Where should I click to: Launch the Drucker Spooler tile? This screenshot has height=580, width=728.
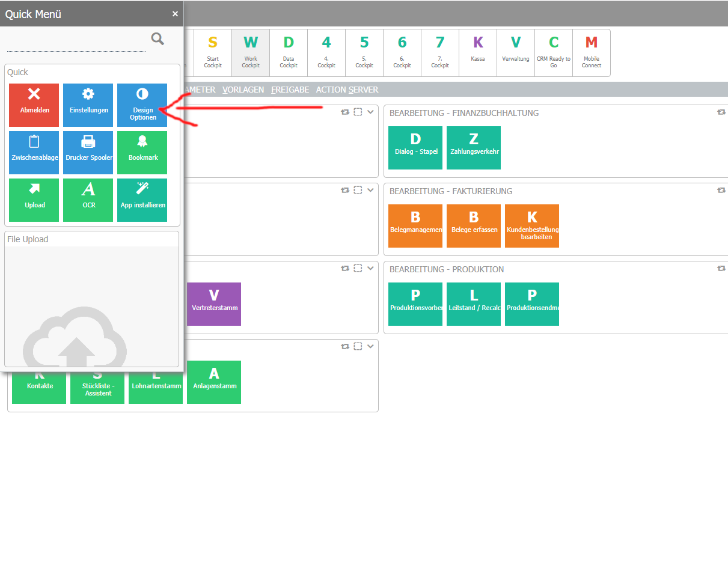coord(88,152)
